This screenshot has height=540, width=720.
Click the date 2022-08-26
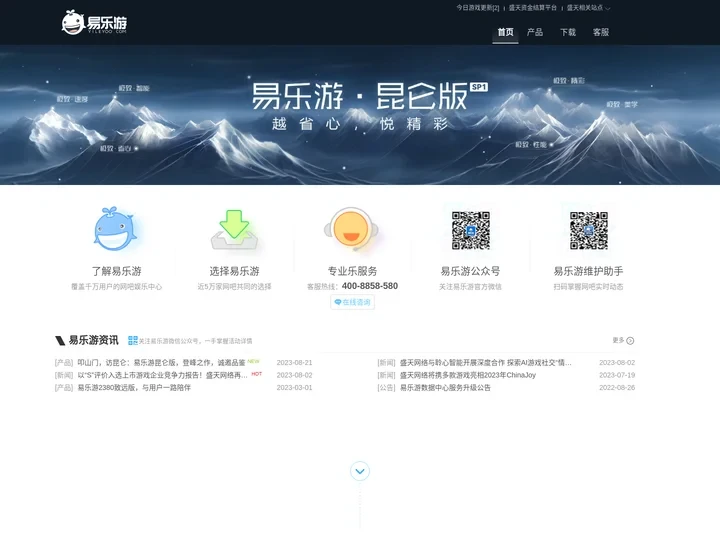coord(617,388)
